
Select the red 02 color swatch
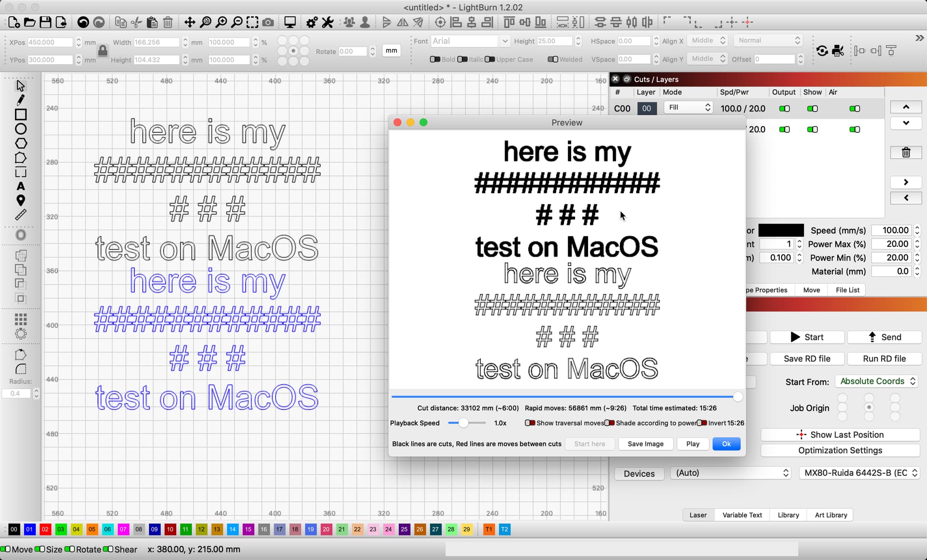(45, 530)
